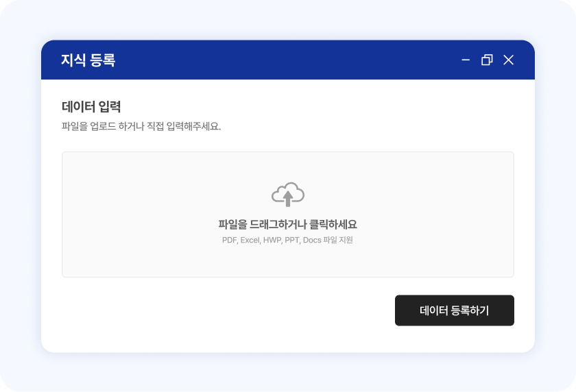This screenshot has width=576, height=392.
Task: Click the 파일 지원 text under the upload prompt
Action: pyautogui.click(x=338, y=241)
